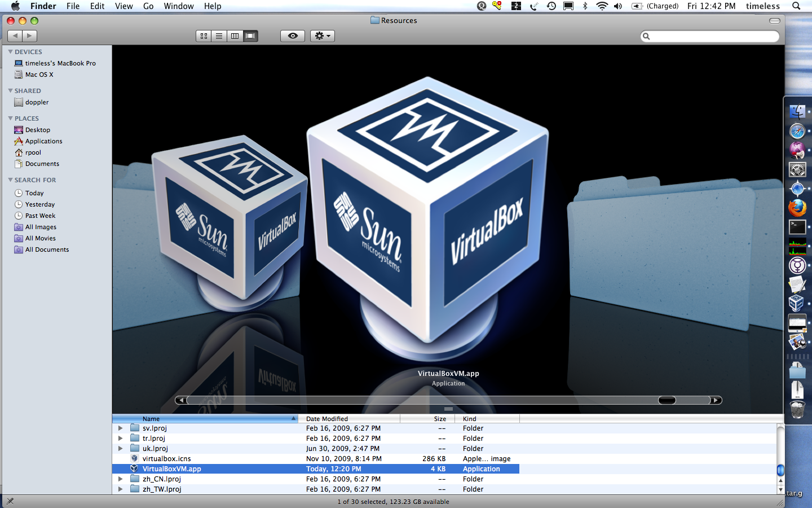Collapse the PLACES sidebar section

point(10,118)
